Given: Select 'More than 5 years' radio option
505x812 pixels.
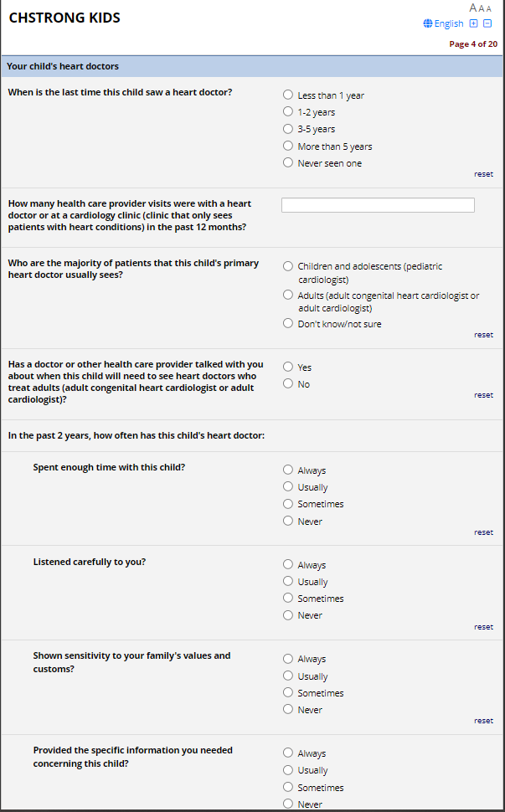Looking at the screenshot, I should click(288, 146).
